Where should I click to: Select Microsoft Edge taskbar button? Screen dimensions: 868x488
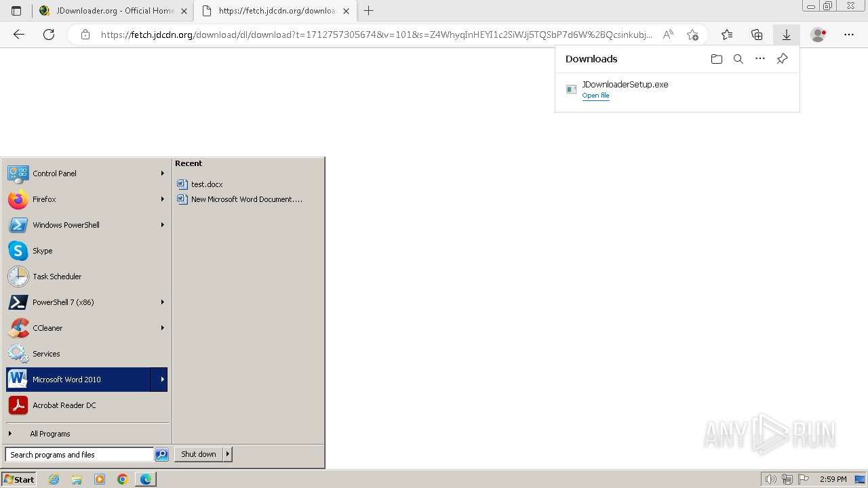click(x=146, y=479)
